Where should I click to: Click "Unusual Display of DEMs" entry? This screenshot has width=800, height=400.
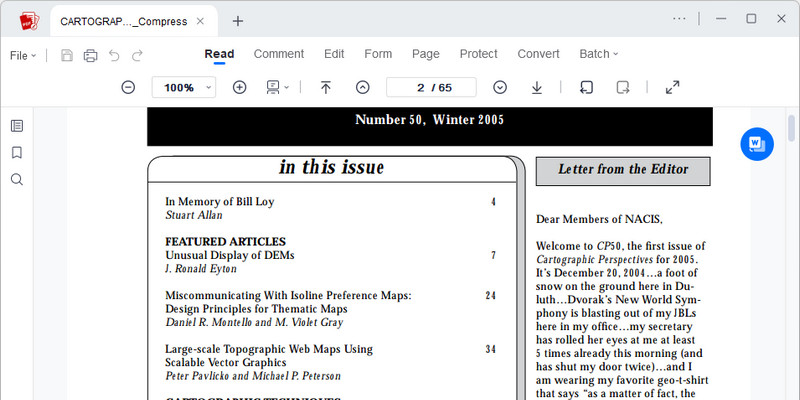230,255
